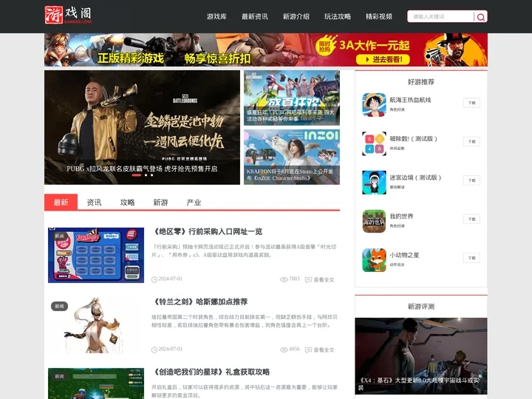The height and width of the screenshot is (399, 532).
Task: Switch to the 产业 tab
Action: (194, 202)
